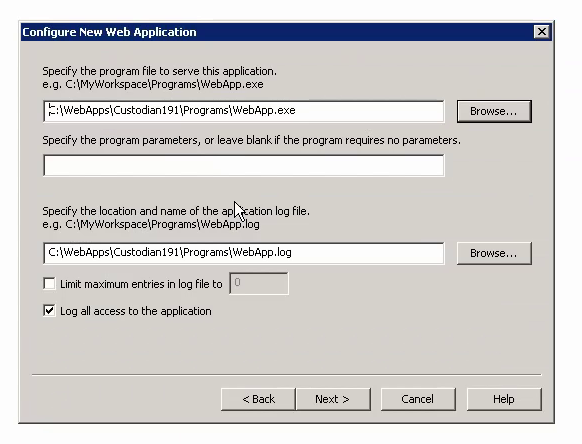Viewport: 582px width, 444px height.
Task: Go back with the < Back button
Action: coord(258,399)
